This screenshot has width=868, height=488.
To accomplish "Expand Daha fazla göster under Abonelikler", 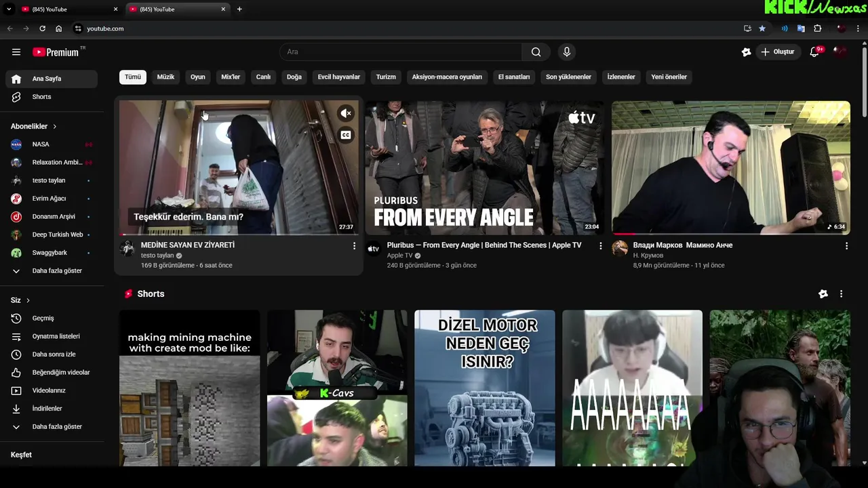I will [x=52, y=271].
